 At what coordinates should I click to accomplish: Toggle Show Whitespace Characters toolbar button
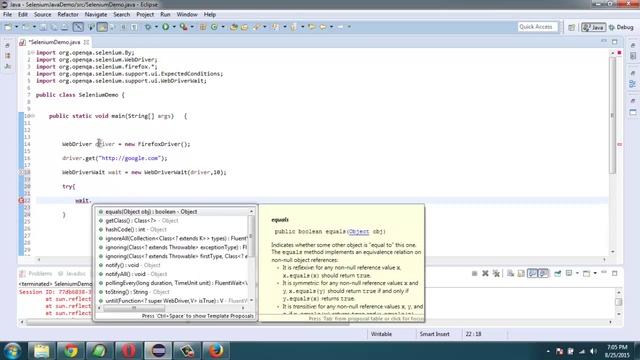(134, 27)
